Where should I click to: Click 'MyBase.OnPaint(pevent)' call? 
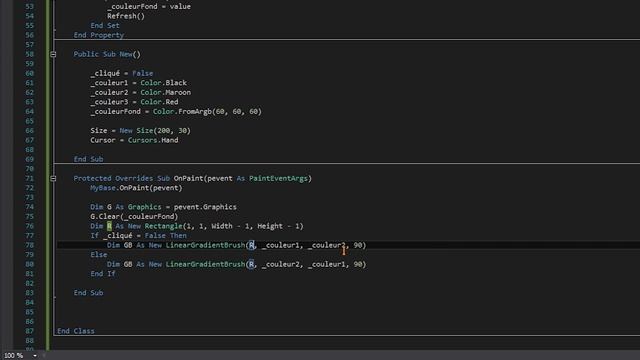[x=136, y=188]
